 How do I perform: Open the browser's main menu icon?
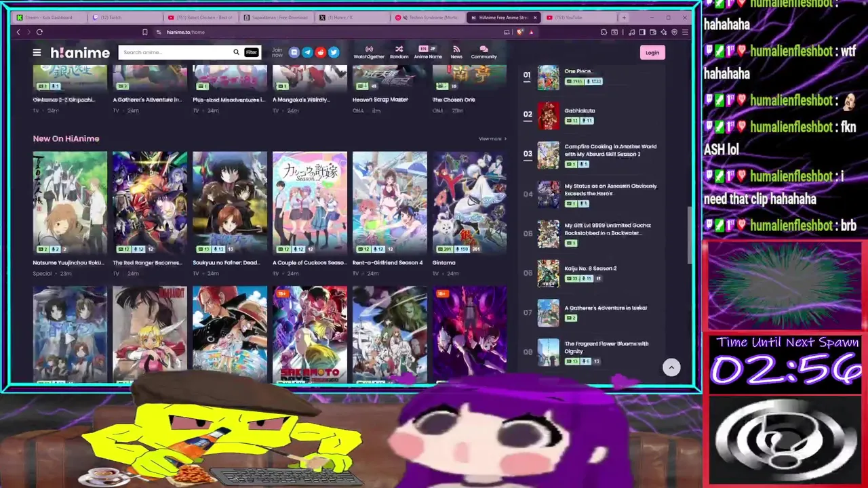pyautogui.click(x=685, y=32)
